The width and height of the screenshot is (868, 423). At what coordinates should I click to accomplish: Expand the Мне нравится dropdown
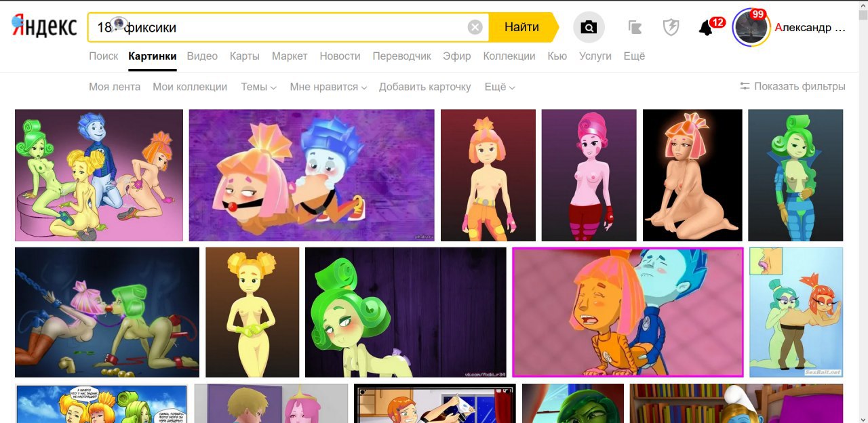[x=328, y=87]
